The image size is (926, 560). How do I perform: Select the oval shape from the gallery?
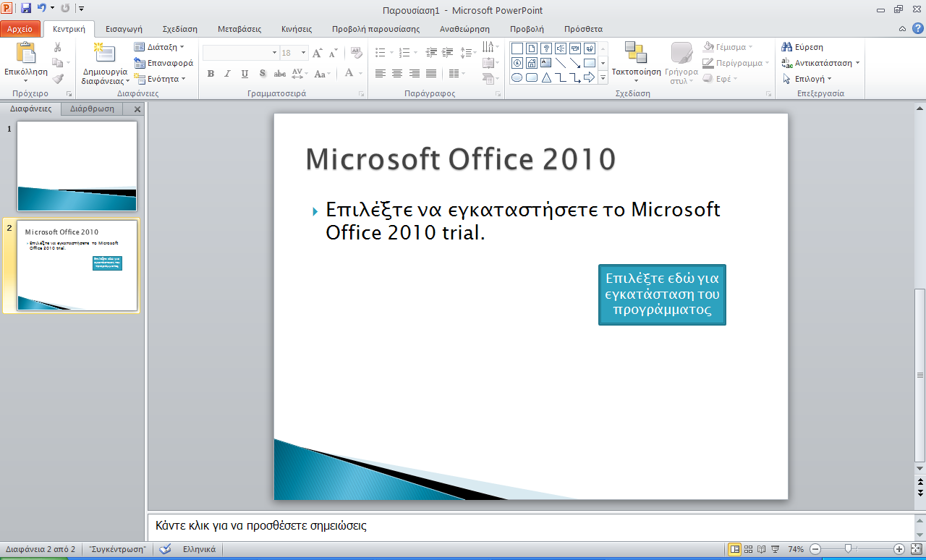click(517, 77)
